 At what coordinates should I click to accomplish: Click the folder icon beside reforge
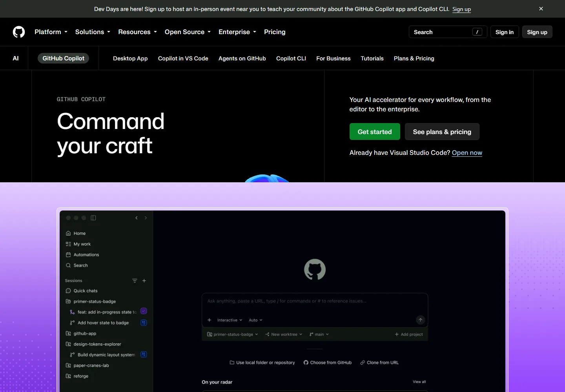click(x=68, y=376)
